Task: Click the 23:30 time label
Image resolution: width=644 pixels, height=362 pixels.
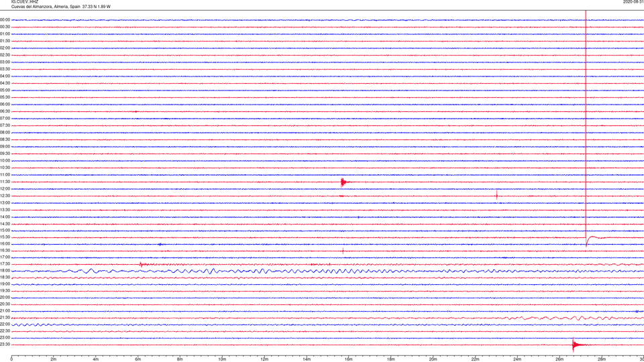Action: [5, 345]
